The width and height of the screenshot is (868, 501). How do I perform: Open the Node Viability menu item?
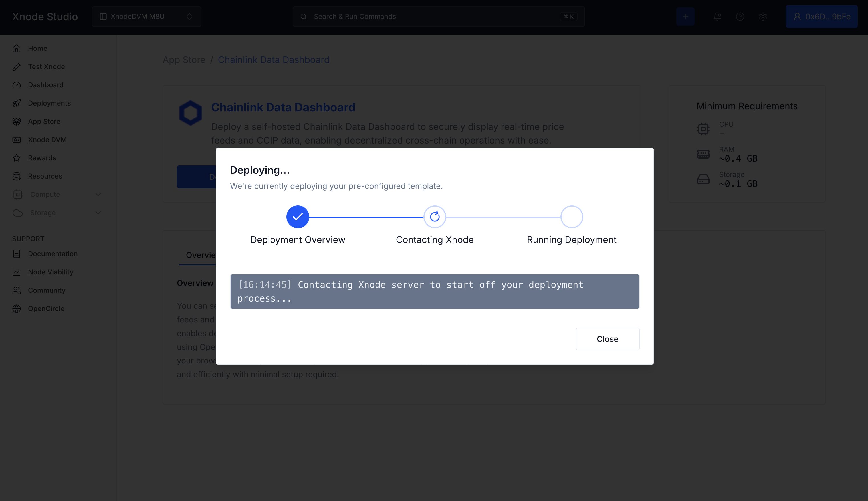tap(51, 272)
